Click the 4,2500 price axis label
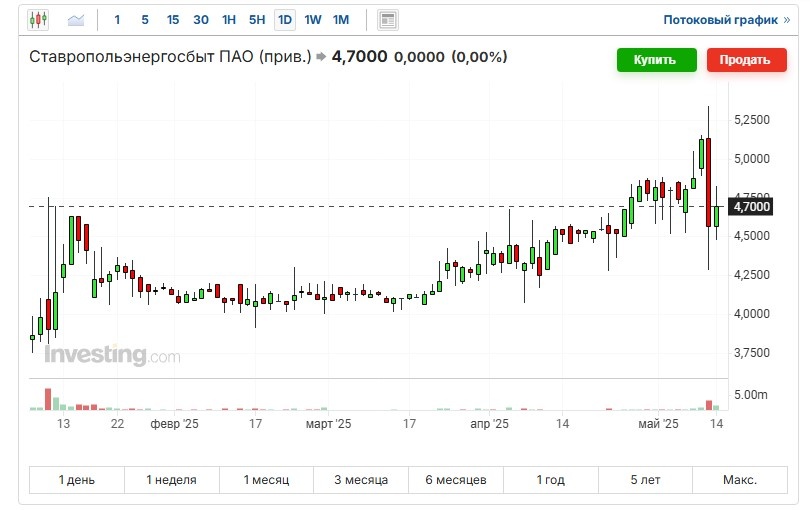This screenshot has height=510, width=810. point(752,274)
